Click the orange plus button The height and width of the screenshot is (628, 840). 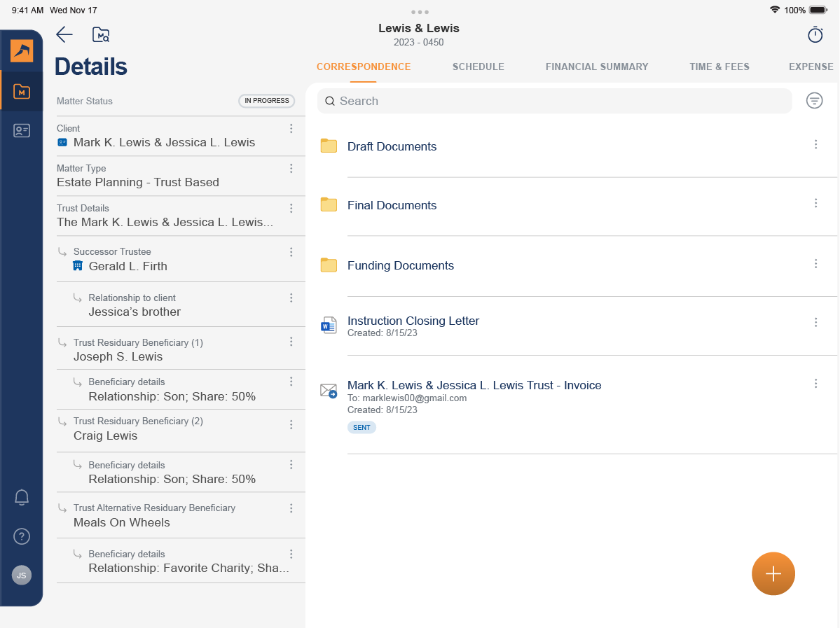(x=773, y=573)
